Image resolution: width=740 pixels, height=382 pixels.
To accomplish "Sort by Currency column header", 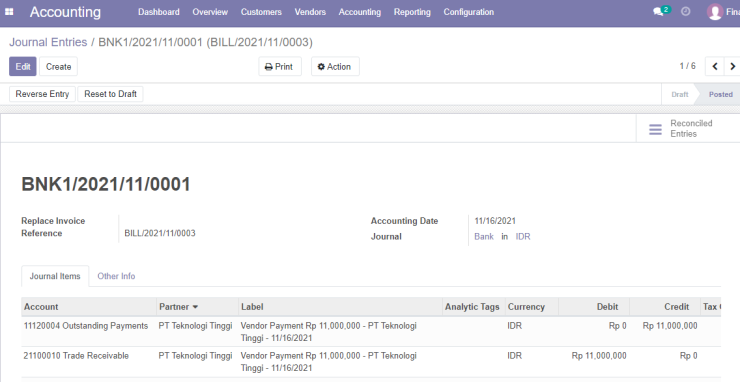I will coord(531,307).
